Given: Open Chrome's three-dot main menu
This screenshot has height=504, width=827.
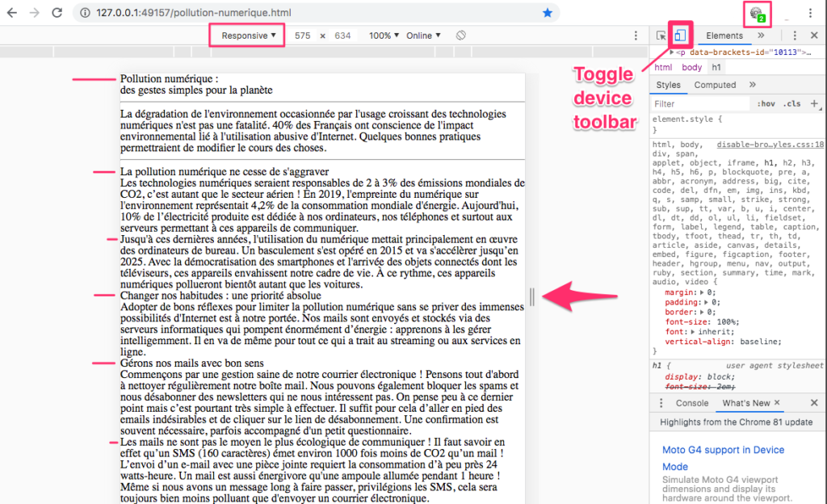Looking at the screenshot, I should (810, 13).
